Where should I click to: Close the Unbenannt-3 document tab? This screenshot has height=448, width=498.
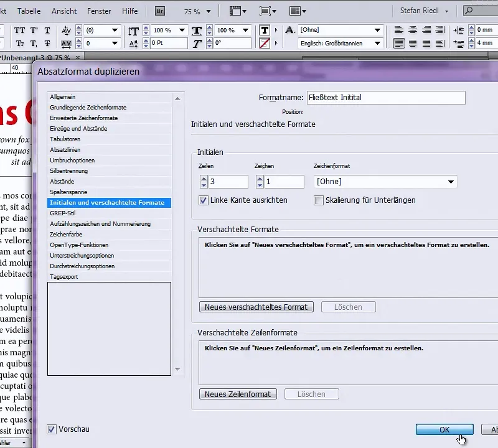tap(78, 57)
